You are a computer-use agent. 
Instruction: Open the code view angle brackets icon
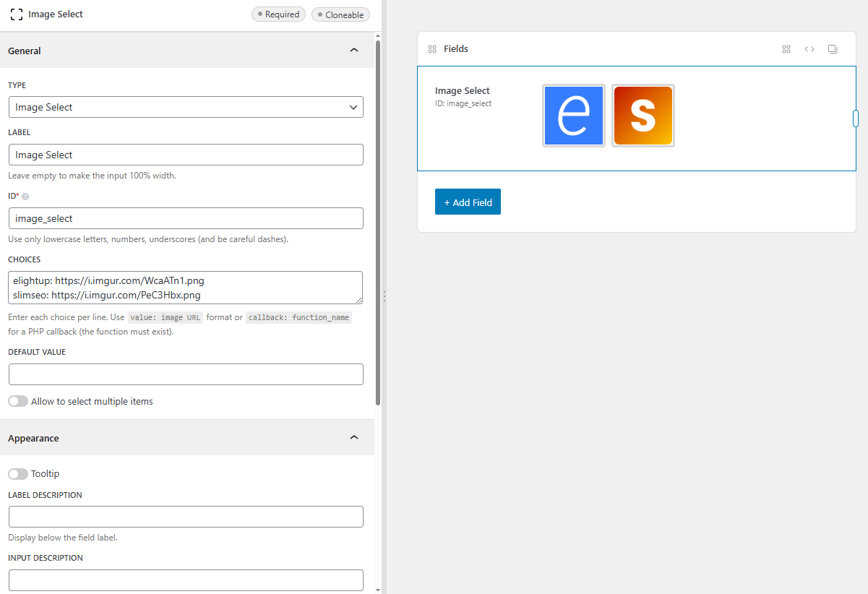(809, 49)
